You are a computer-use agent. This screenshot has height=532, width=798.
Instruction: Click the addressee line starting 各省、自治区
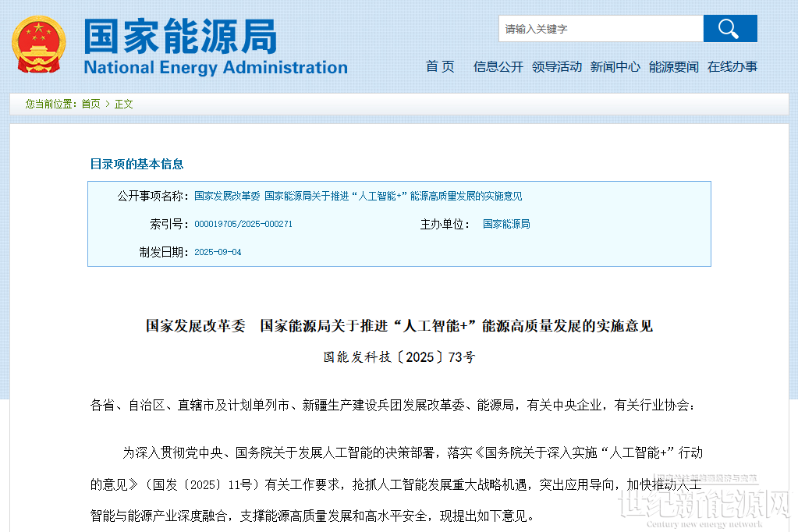point(393,405)
